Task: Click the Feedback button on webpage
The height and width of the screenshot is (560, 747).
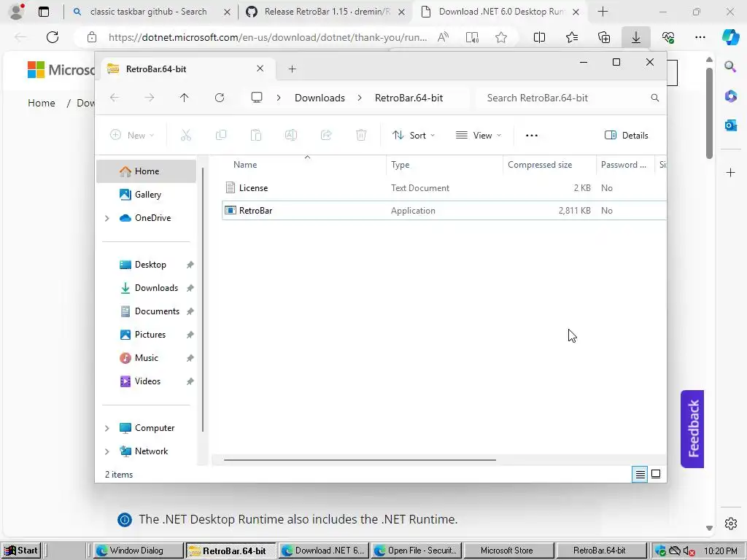Action: tap(693, 429)
